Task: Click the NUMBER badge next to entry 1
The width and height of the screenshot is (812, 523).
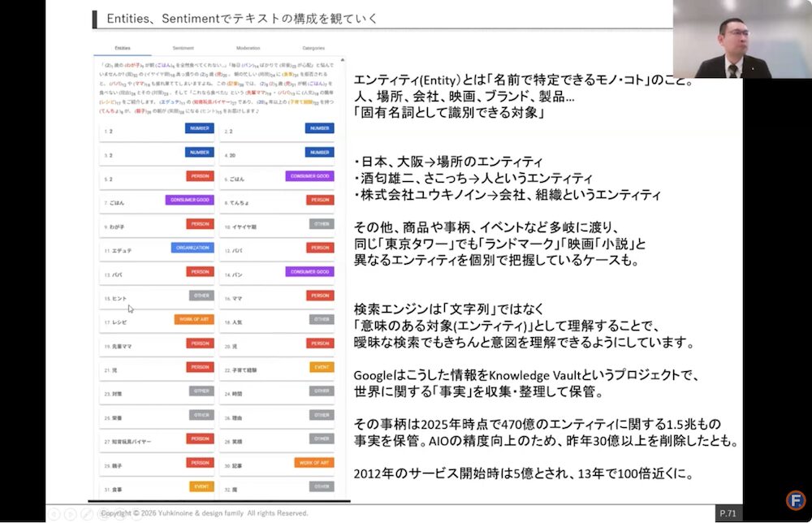Action: point(199,128)
